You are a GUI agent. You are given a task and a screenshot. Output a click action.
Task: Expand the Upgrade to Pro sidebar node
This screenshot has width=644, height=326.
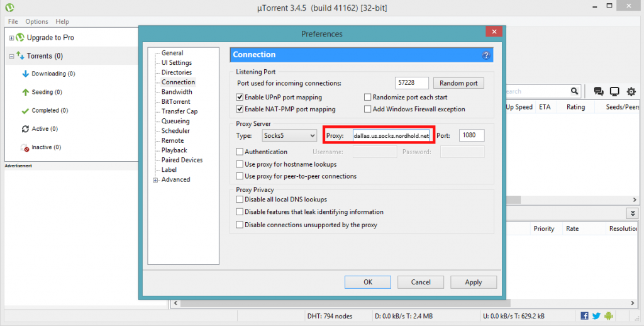click(x=11, y=38)
